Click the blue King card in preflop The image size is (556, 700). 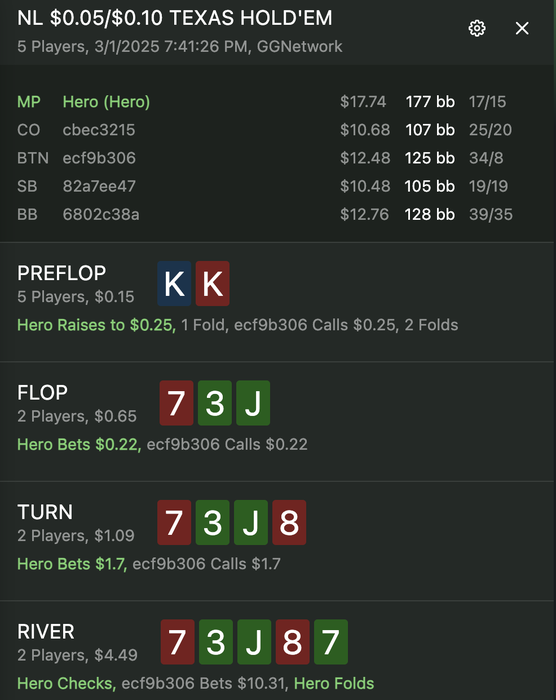click(x=174, y=283)
